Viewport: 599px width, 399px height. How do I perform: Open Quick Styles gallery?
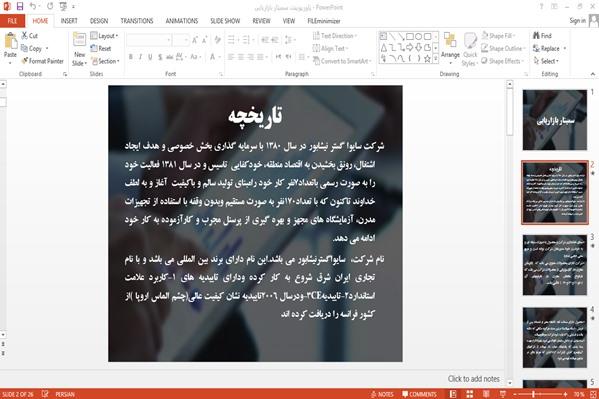point(470,49)
